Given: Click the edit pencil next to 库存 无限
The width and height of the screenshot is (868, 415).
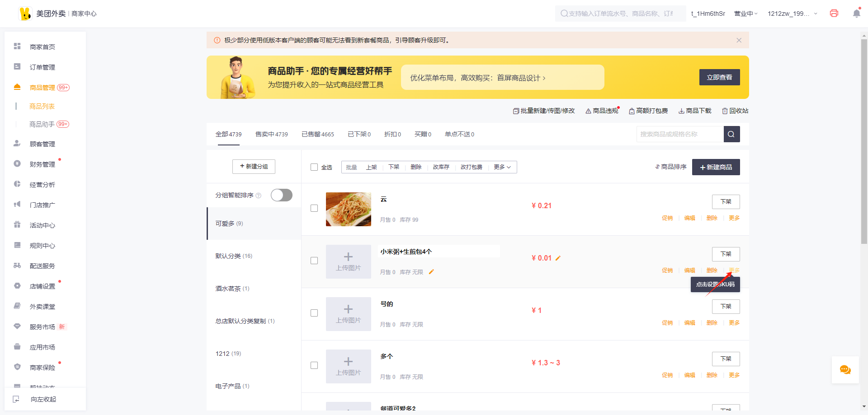Looking at the screenshot, I should point(431,272).
